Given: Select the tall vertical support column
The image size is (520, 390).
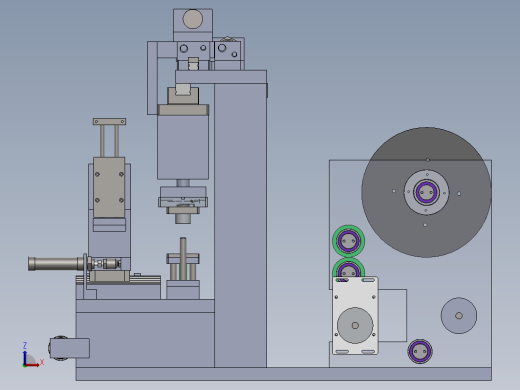Looking at the screenshot, I should tap(240, 225).
